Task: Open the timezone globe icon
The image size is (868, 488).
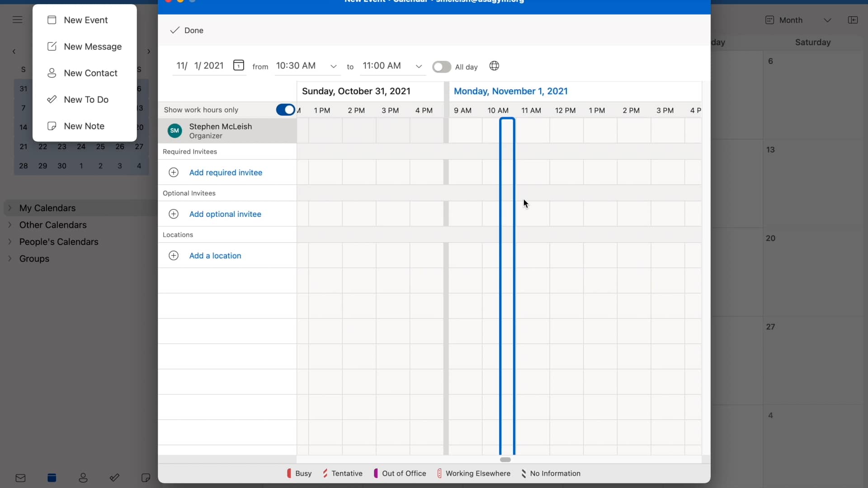Action: pyautogui.click(x=494, y=66)
